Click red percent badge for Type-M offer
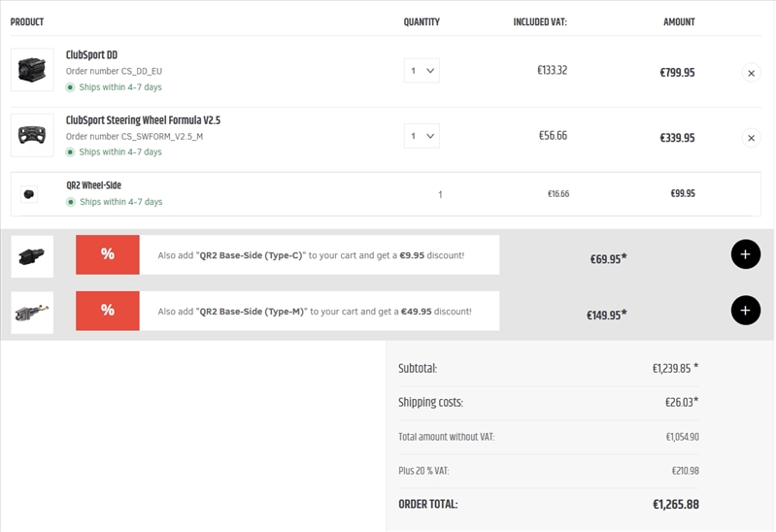The height and width of the screenshot is (532, 776). (107, 311)
